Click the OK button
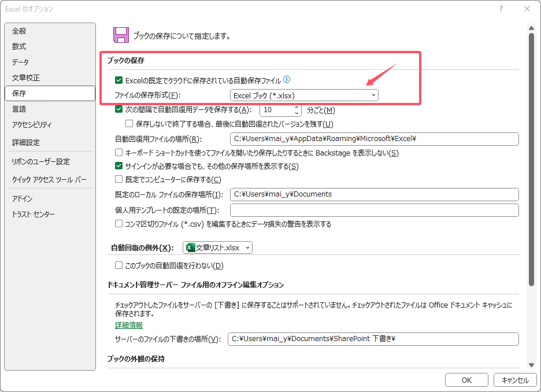541x392 pixels. (467, 380)
